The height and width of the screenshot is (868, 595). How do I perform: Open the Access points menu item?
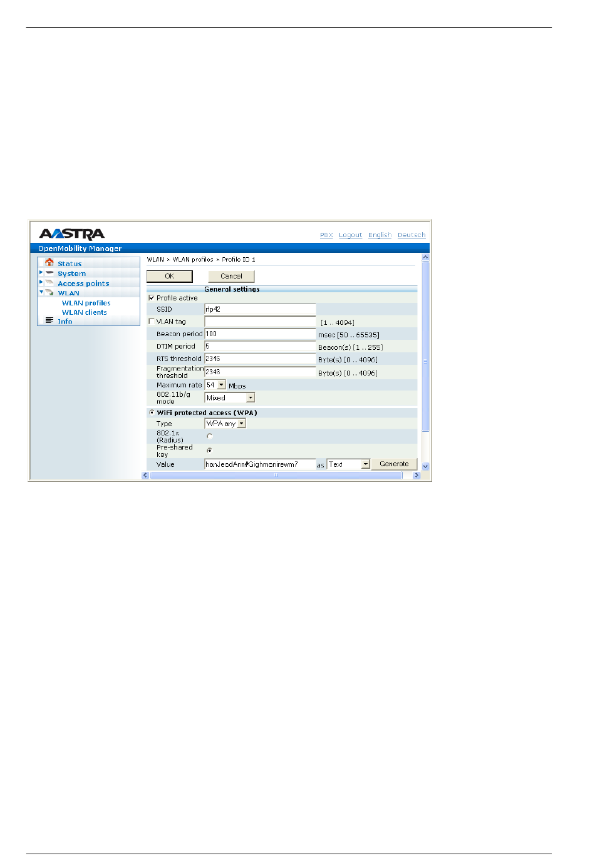pyautogui.click(x=83, y=283)
